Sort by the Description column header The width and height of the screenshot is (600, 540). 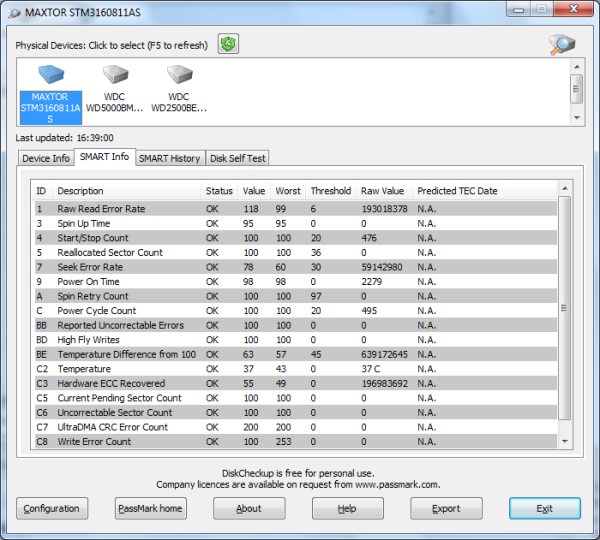click(x=127, y=191)
